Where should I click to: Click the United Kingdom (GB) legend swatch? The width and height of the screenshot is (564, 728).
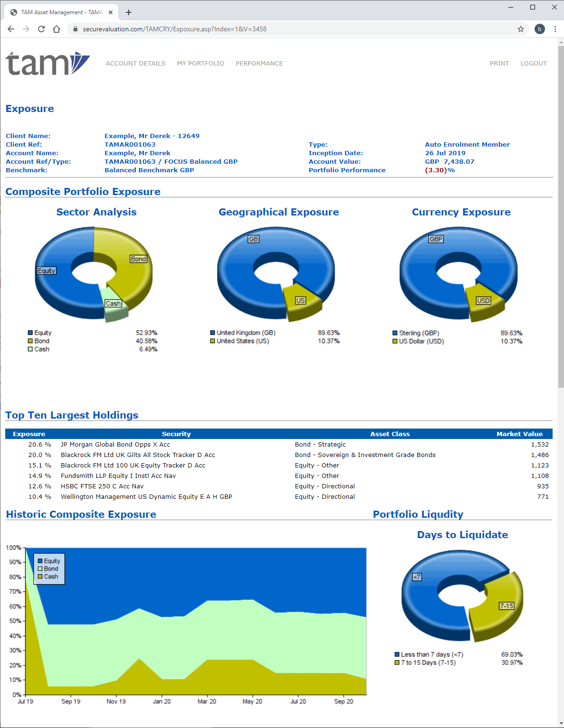pos(213,333)
